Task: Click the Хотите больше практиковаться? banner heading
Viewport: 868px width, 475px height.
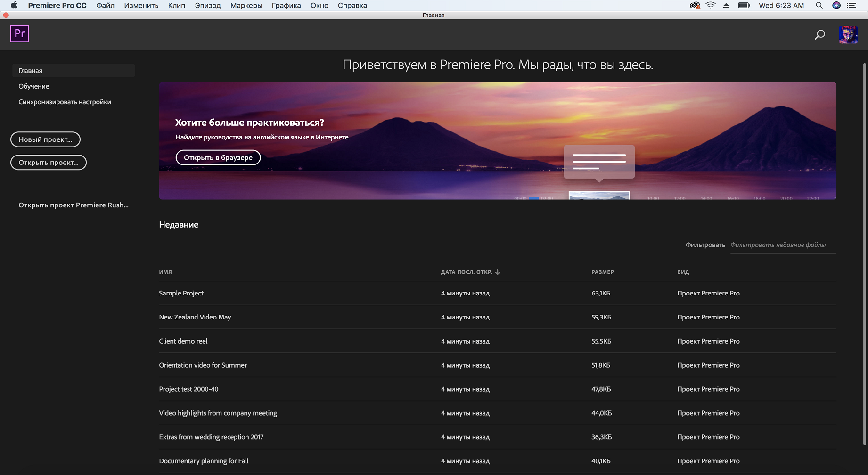Action: point(250,123)
